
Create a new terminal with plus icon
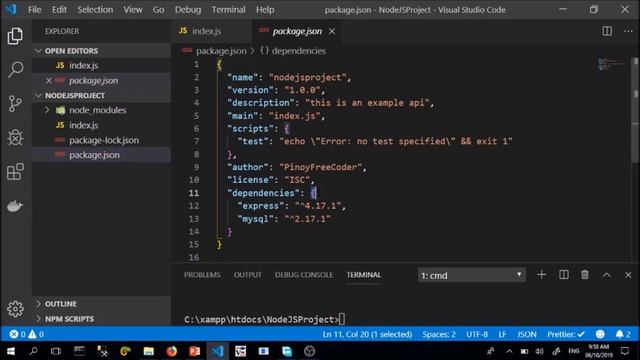click(x=542, y=275)
